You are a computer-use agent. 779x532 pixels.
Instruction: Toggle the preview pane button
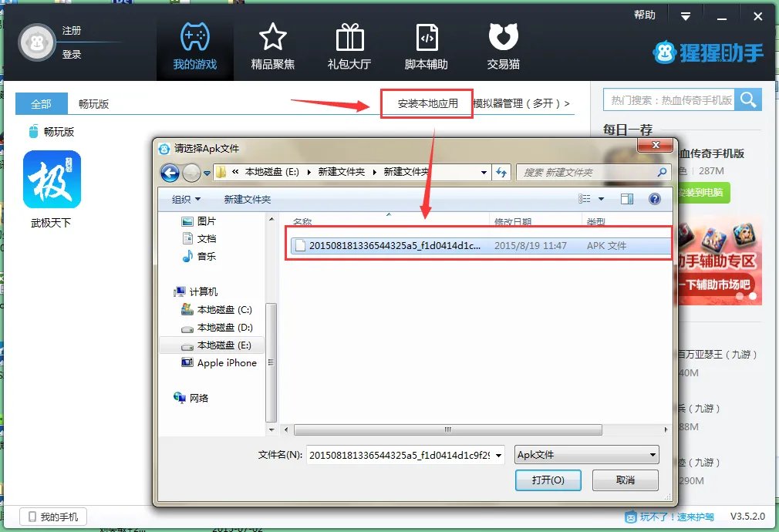[x=627, y=199]
